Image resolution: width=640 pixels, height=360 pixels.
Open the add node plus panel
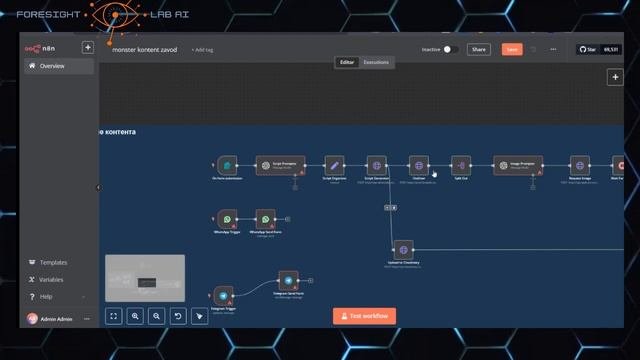(x=615, y=77)
